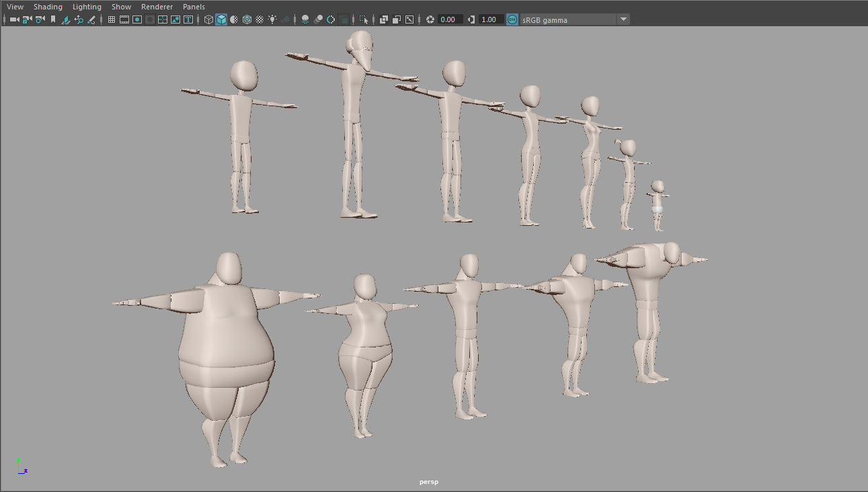
Task: Open Camera Attributes icon
Action: [x=40, y=19]
